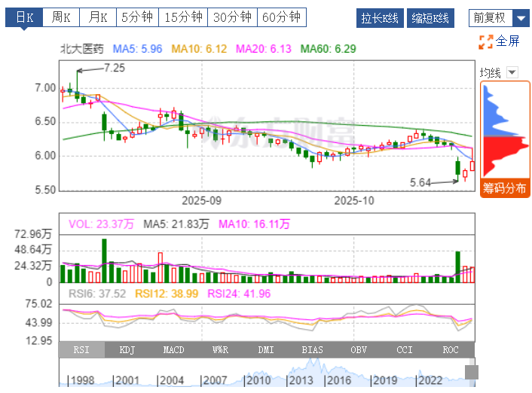Open the 5分钟 chart tab
Image resolution: width=532 pixels, height=393 pixels.
tap(137, 17)
